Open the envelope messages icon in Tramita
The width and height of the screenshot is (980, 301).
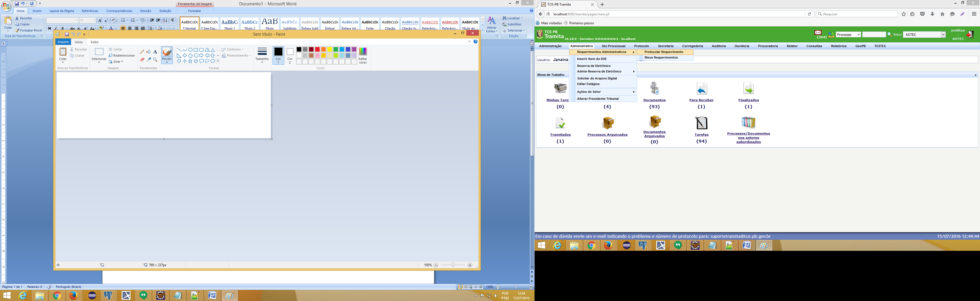click(818, 32)
